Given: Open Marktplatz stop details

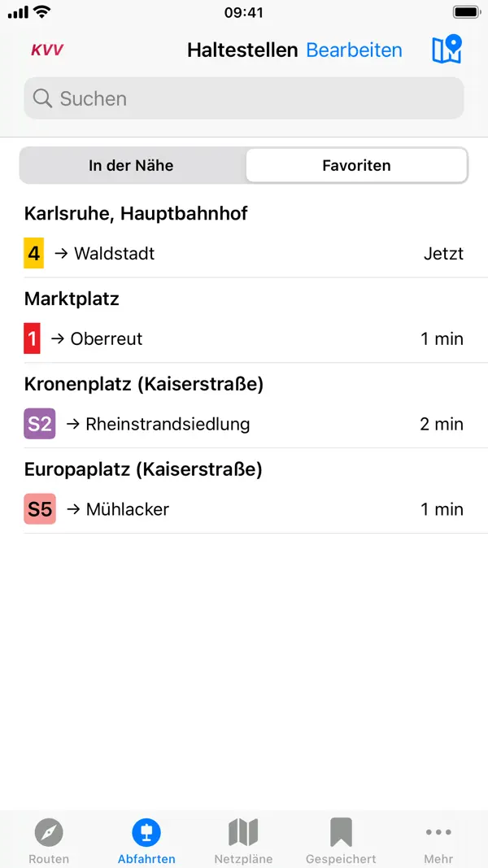Looking at the screenshot, I should pos(72,299).
